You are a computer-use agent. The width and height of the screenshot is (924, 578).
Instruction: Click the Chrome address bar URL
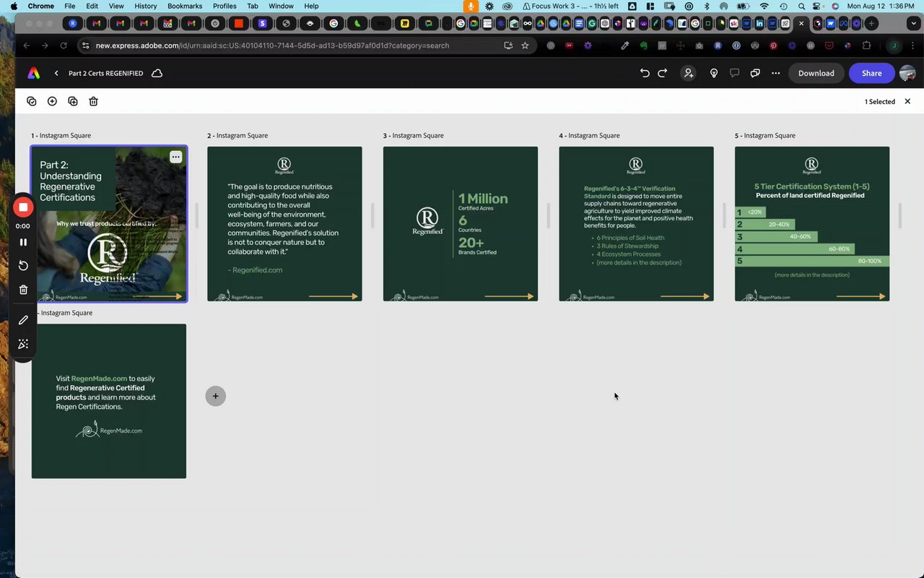(x=272, y=46)
